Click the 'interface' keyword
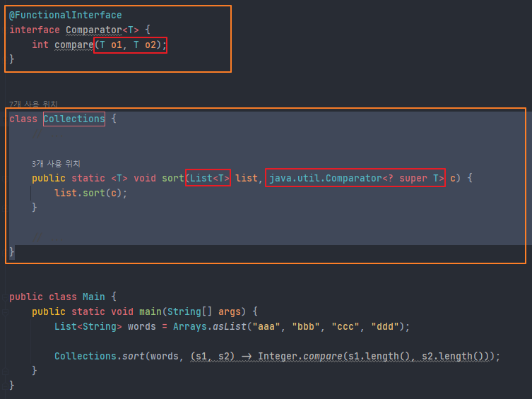Viewport: 532px width, 399px height. coord(35,30)
